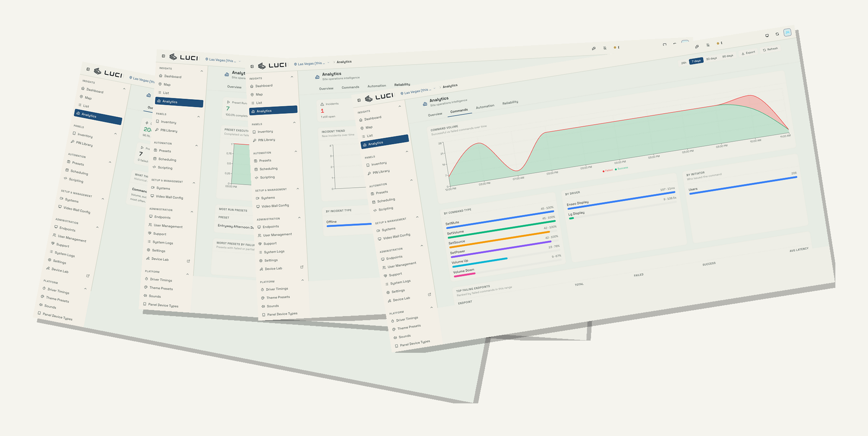This screenshot has width=868, height=436.
Task: Collapse the Automation section chevron in frontmost window
Action: pos(411,180)
